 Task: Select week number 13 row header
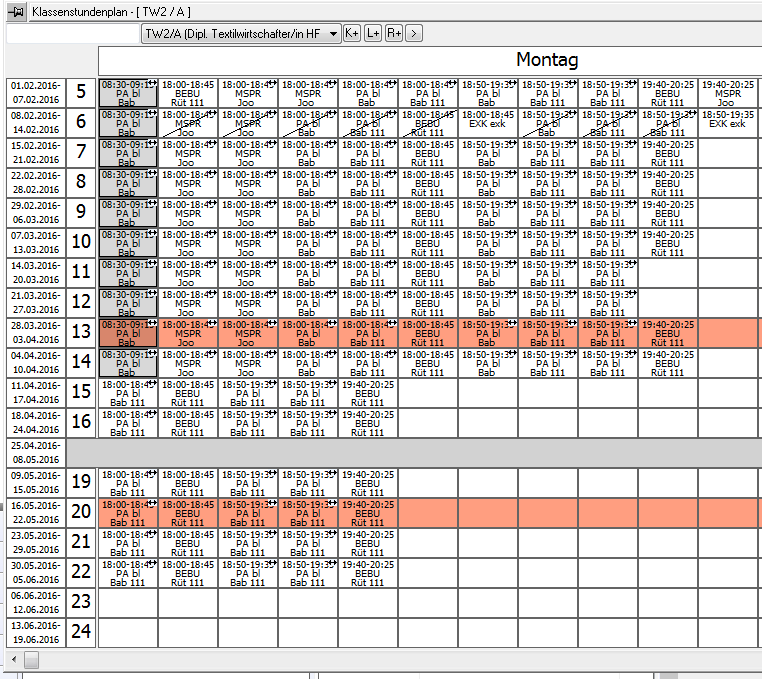coord(81,333)
